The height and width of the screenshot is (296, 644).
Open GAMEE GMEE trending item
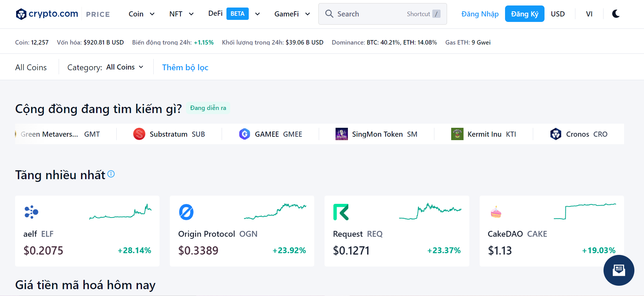point(271,134)
